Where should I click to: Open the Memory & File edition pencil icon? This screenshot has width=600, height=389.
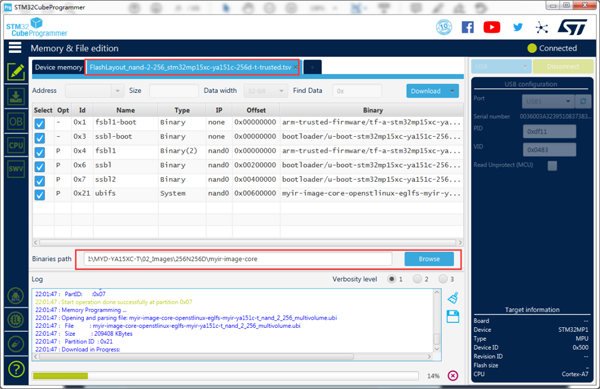pos(16,72)
